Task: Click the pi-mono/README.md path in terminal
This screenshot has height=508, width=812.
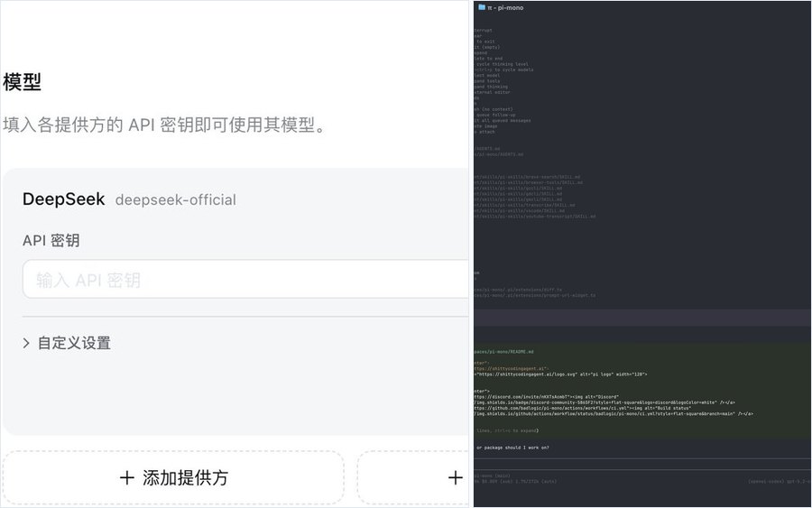Action: click(503, 352)
